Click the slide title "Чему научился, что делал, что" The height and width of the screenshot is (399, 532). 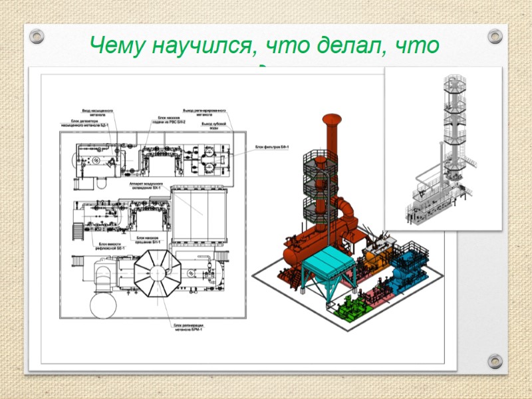tap(265, 45)
